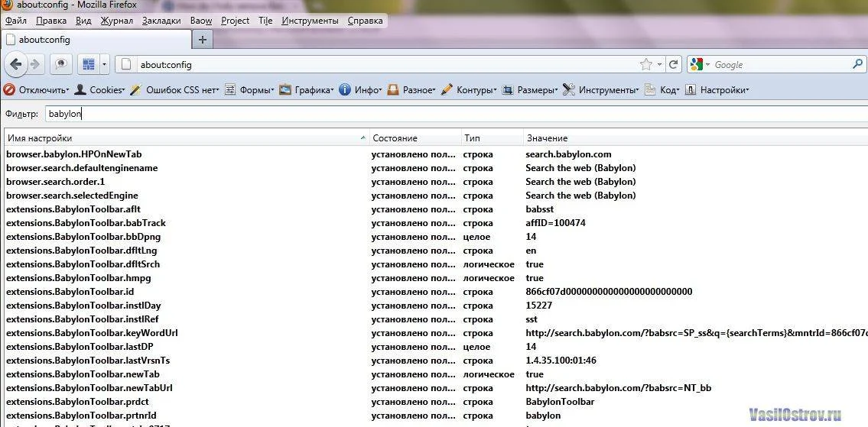Image resolution: width=868 pixels, height=427 pixels.
Task: Click the Back navigation arrow
Action: 15,65
